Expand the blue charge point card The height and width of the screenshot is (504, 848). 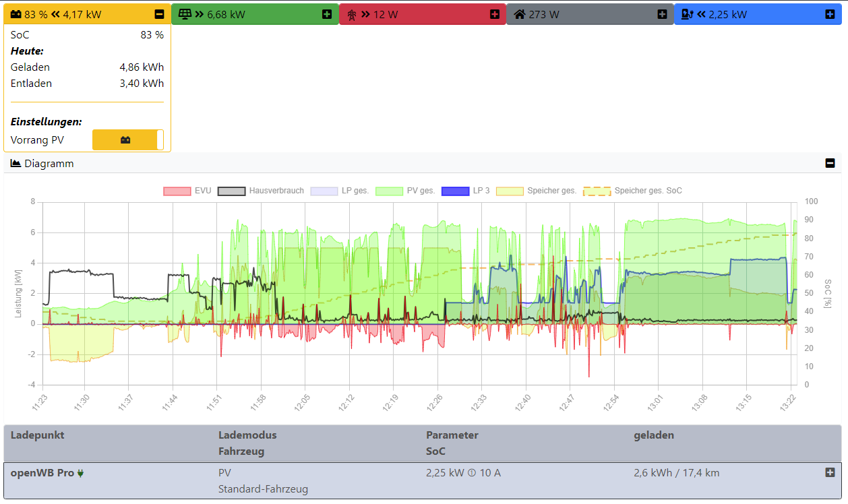[x=830, y=14]
